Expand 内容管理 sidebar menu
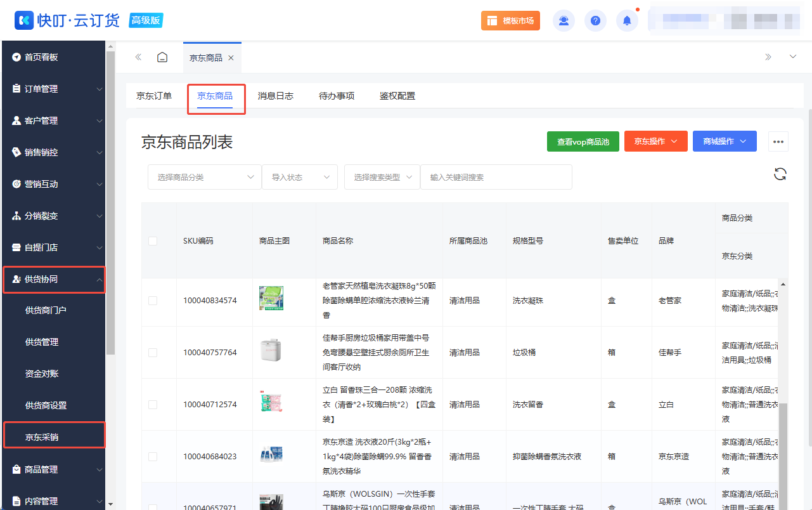 pyautogui.click(x=53, y=501)
